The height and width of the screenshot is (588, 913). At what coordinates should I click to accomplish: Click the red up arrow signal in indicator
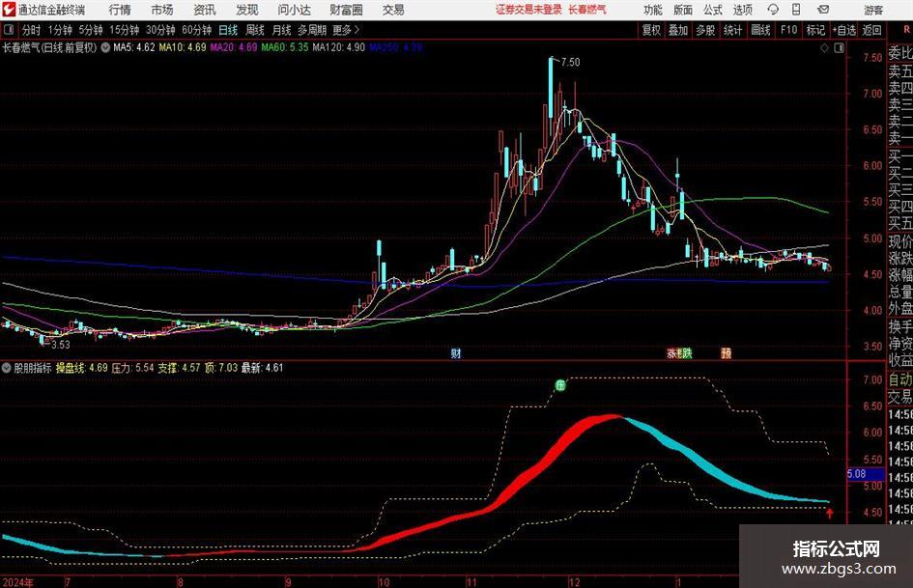coord(829,513)
